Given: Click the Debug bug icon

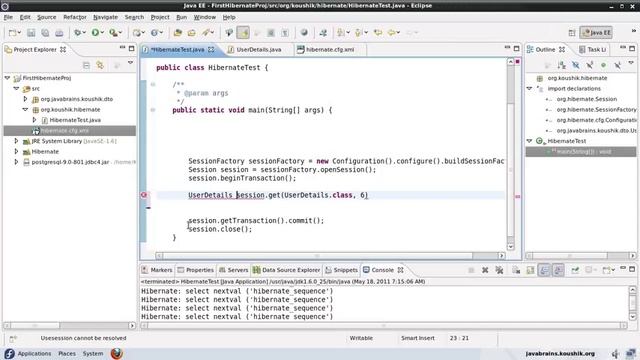Looking at the screenshot, I should (x=77, y=33).
